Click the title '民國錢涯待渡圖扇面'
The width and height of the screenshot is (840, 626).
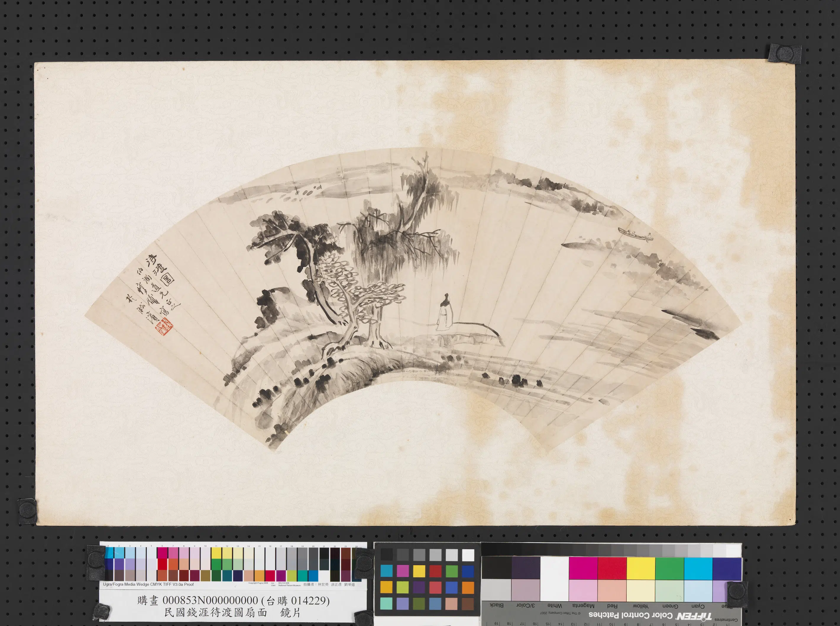coord(216,613)
